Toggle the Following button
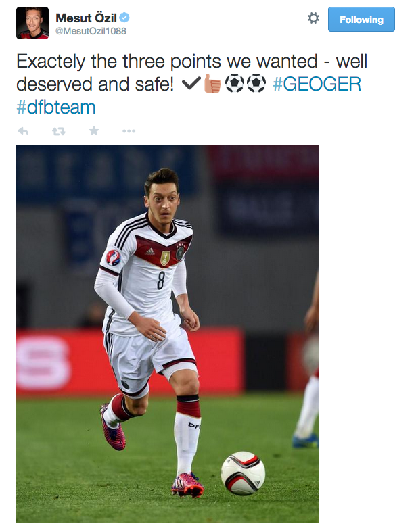 click(361, 20)
